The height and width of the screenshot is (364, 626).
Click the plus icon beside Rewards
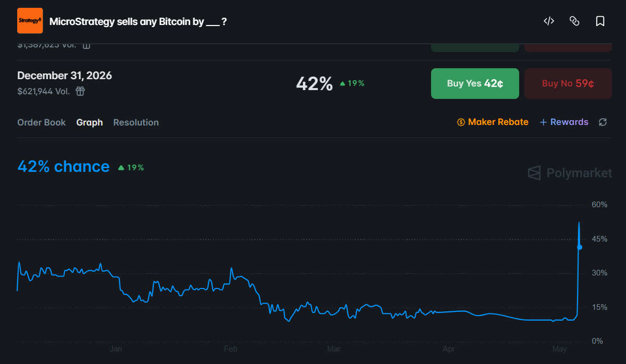[543, 122]
